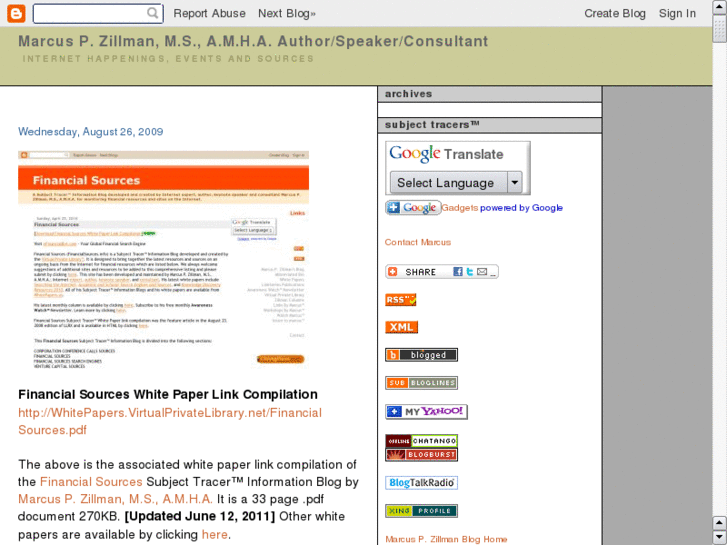The image size is (727, 545).
Task: Click Sign In link
Action: pos(677,13)
